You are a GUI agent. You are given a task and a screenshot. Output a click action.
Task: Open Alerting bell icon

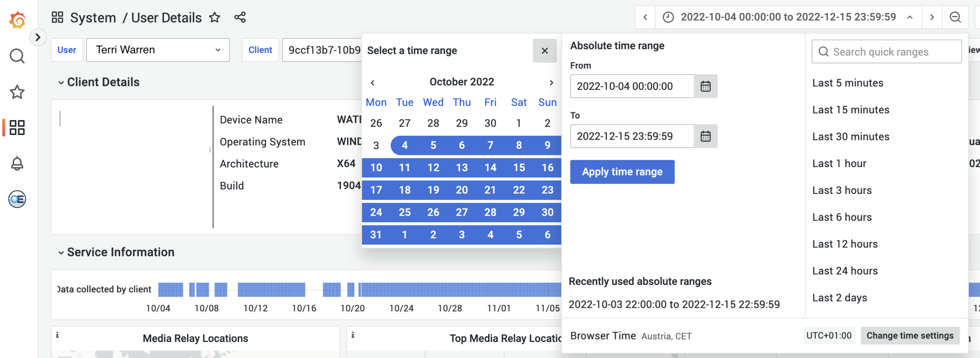click(17, 164)
